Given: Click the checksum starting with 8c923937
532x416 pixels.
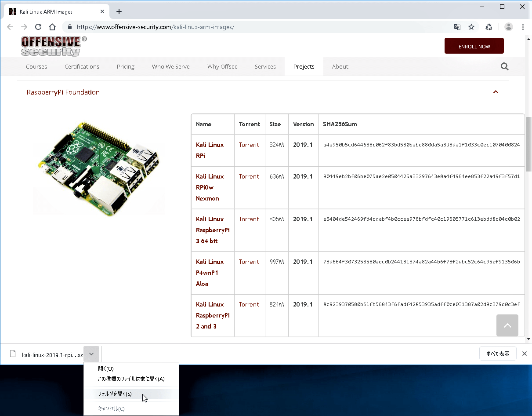Looking at the screenshot, I should (x=422, y=304).
